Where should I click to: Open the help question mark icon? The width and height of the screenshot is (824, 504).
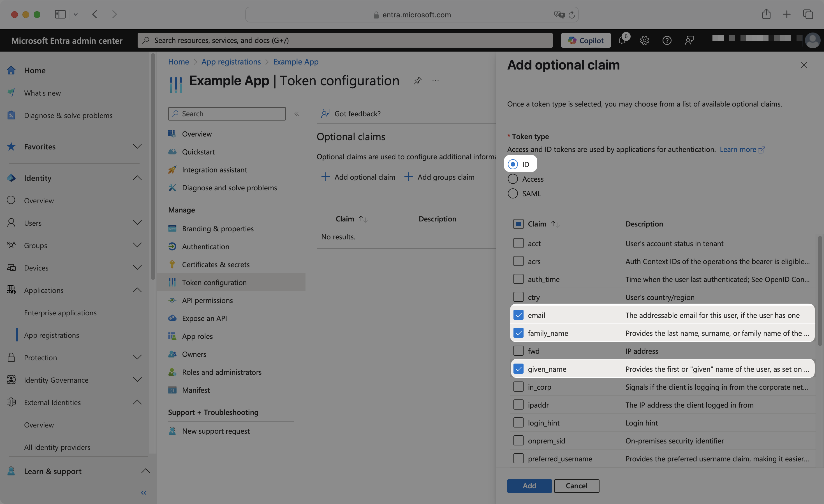[667, 40]
